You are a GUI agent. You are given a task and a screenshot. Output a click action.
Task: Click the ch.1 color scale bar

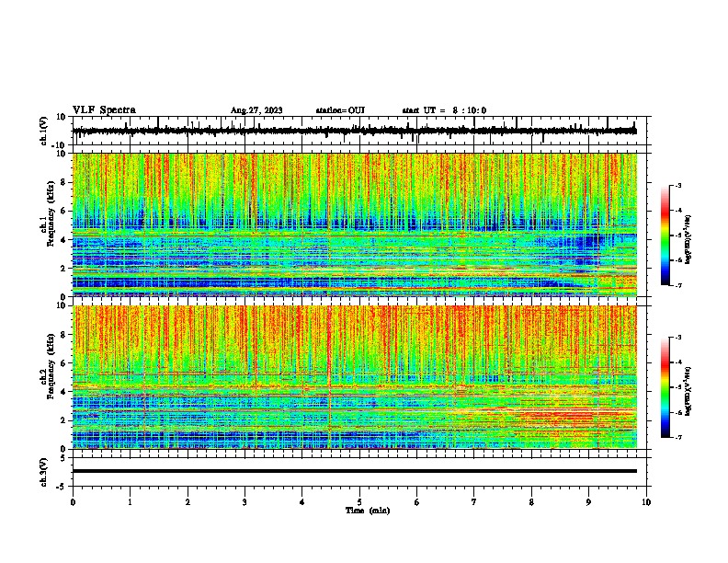(x=665, y=236)
